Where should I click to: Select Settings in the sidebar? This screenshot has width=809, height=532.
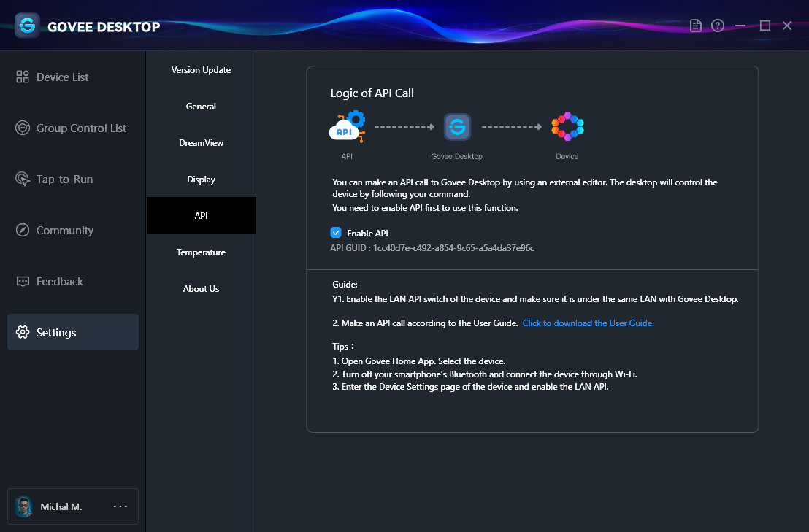tap(73, 332)
